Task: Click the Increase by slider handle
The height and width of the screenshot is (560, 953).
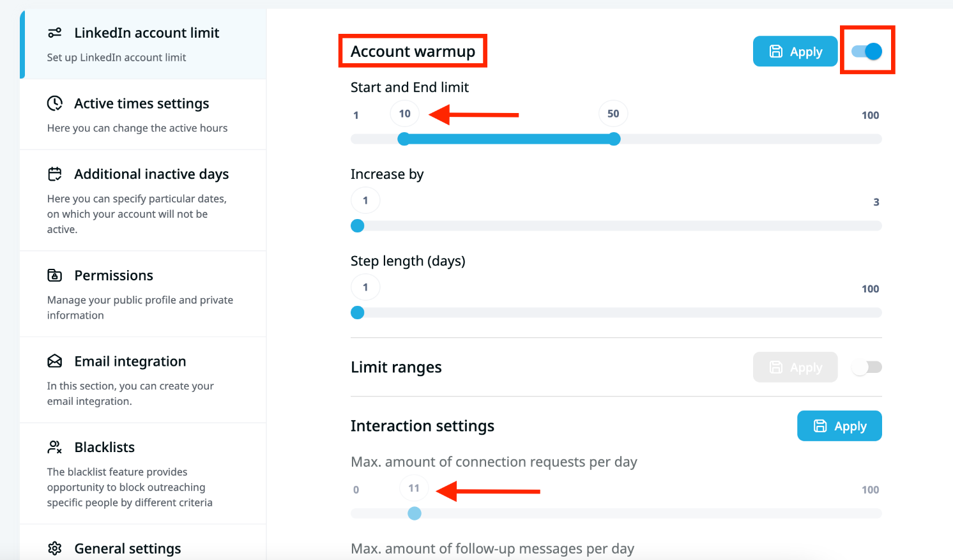Action: pyautogui.click(x=358, y=226)
